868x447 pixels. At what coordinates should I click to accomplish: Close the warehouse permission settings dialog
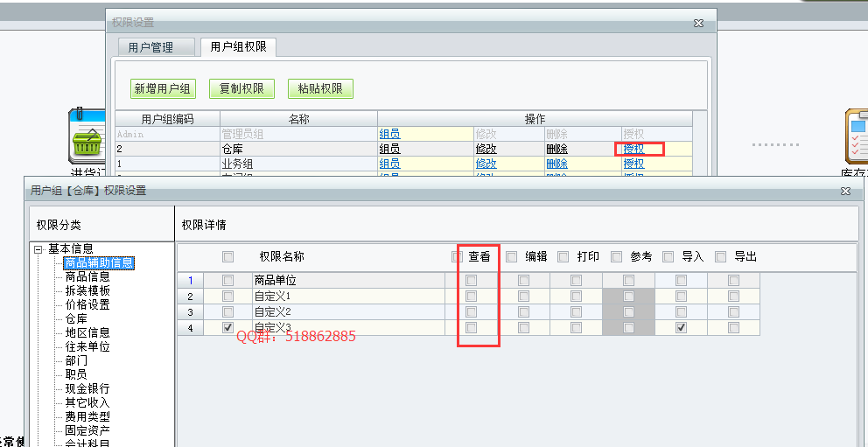(845, 190)
